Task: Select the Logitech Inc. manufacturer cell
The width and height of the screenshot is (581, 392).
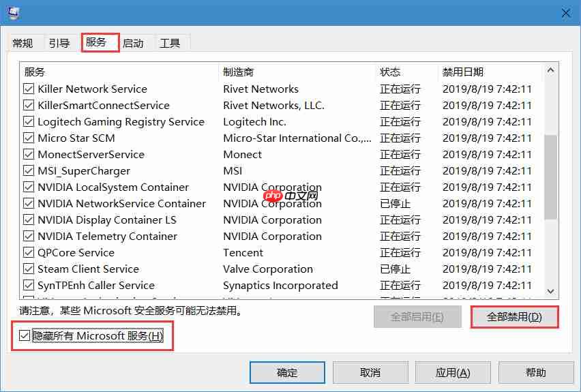Action: (x=254, y=122)
